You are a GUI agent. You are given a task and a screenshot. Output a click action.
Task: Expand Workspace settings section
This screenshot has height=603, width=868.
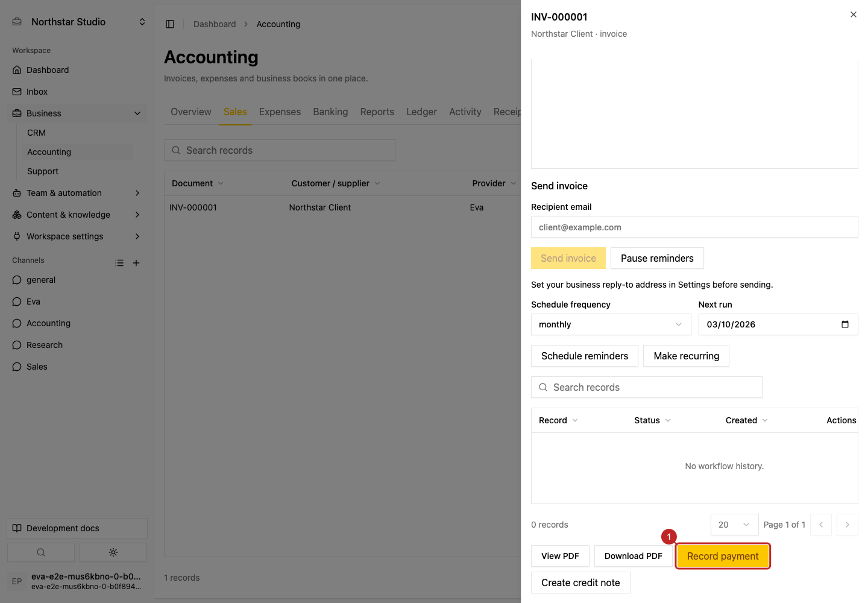click(77, 236)
